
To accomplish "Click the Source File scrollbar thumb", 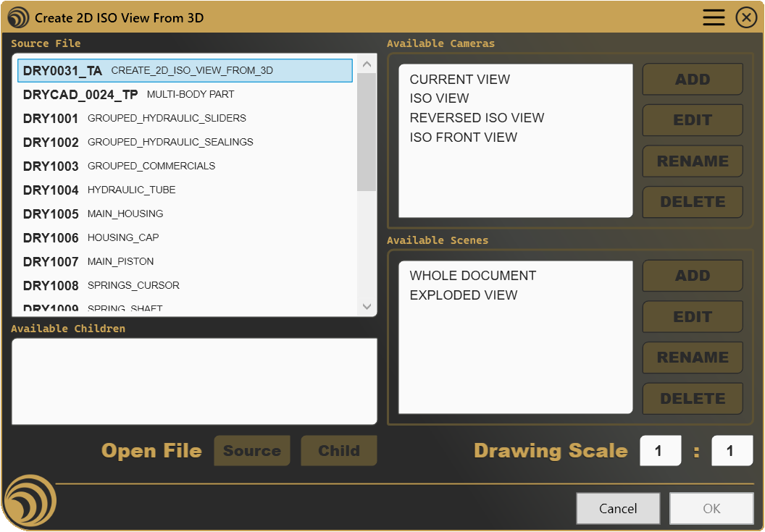I will (367, 132).
